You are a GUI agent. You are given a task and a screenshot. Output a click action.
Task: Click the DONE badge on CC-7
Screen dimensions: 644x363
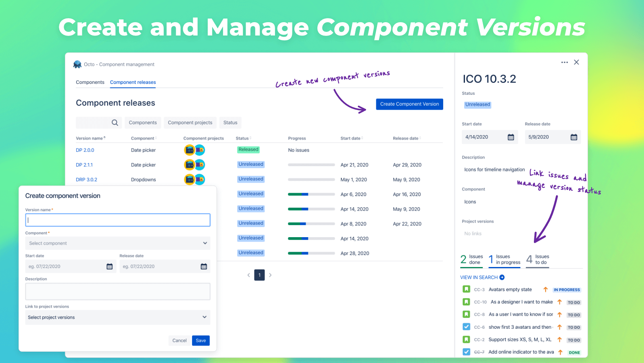(x=574, y=353)
